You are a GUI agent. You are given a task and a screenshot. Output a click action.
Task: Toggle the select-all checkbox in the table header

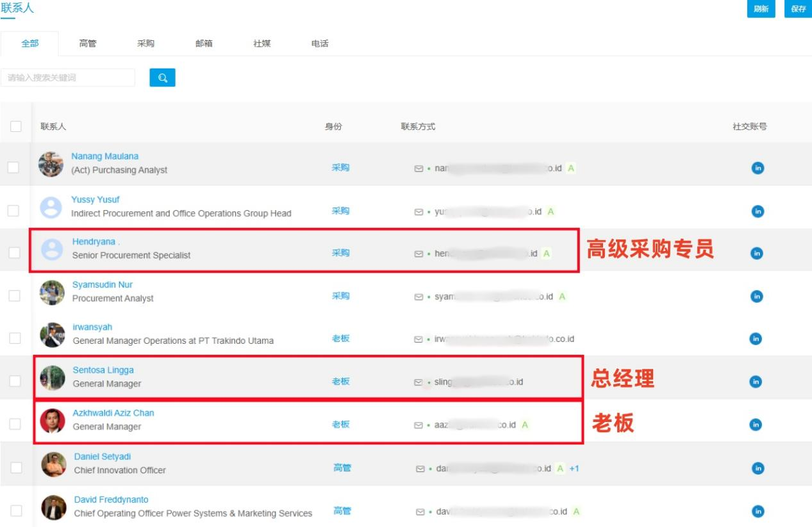point(16,126)
